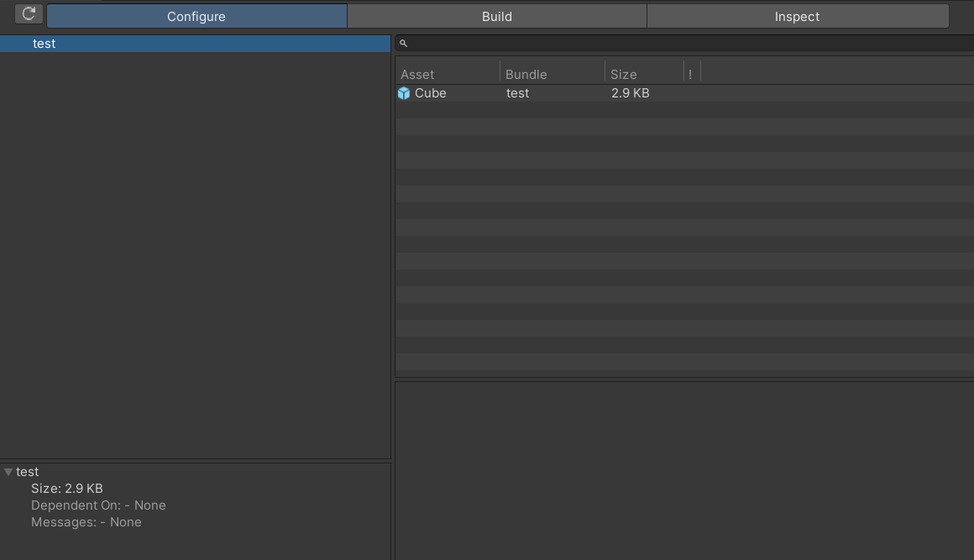Open the Inspect tab
The height and width of the screenshot is (560, 974).
pyautogui.click(x=798, y=16)
